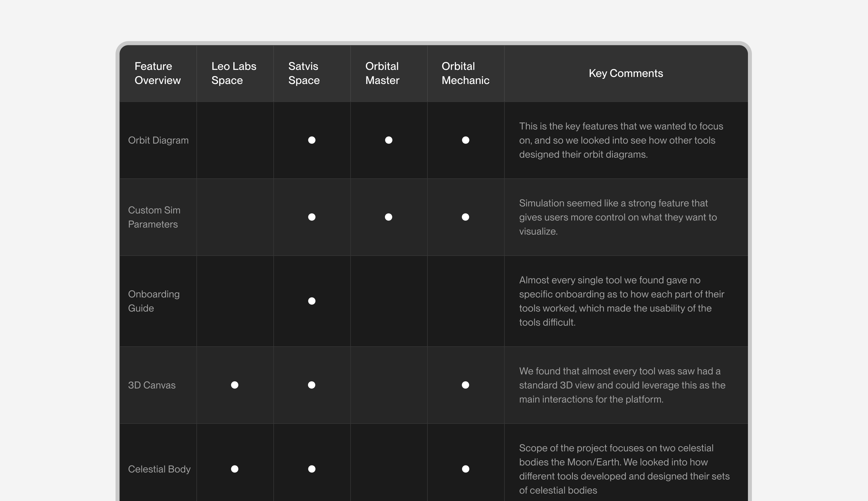Screen dimensions: 868x501
Task: Click Orbital Master dot in Custom Sim Parameters row
Action: tap(388, 217)
